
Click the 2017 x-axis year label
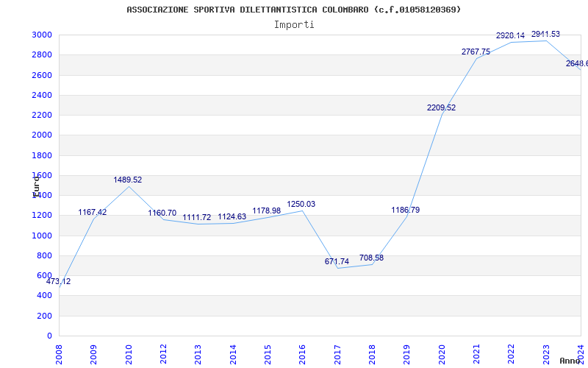[x=337, y=354]
